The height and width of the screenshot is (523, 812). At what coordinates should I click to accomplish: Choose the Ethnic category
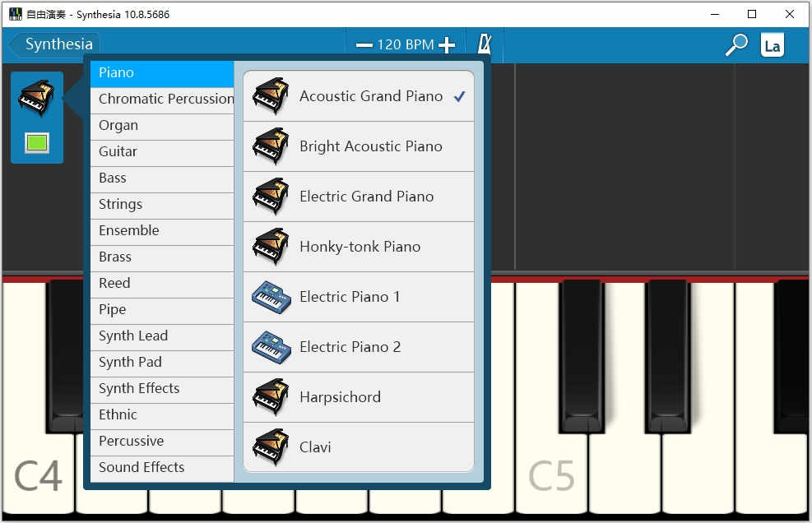coord(162,416)
